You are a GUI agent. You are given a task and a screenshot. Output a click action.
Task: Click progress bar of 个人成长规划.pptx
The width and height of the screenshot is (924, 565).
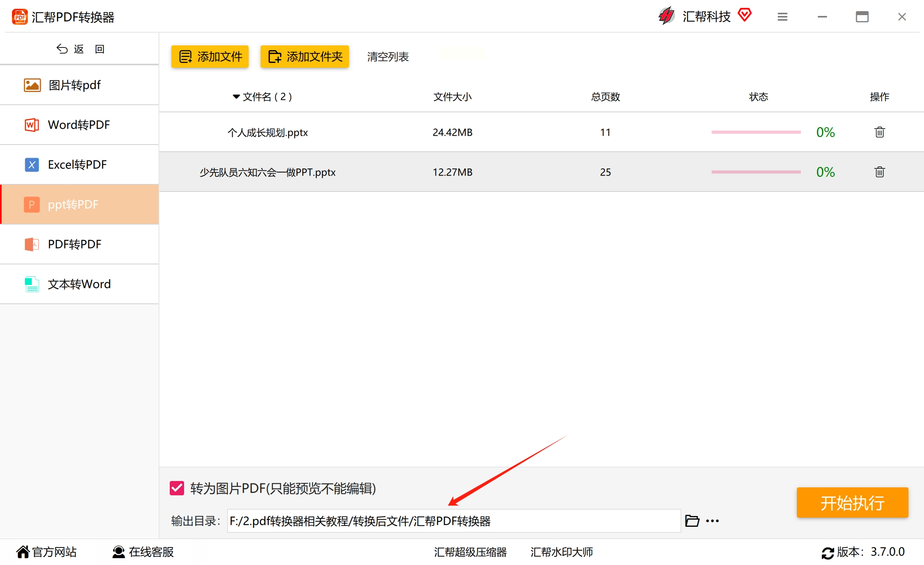point(756,132)
